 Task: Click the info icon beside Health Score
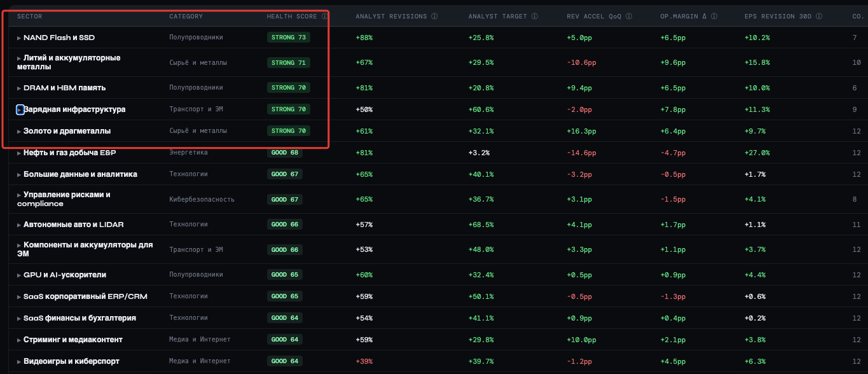(x=325, y=17)
